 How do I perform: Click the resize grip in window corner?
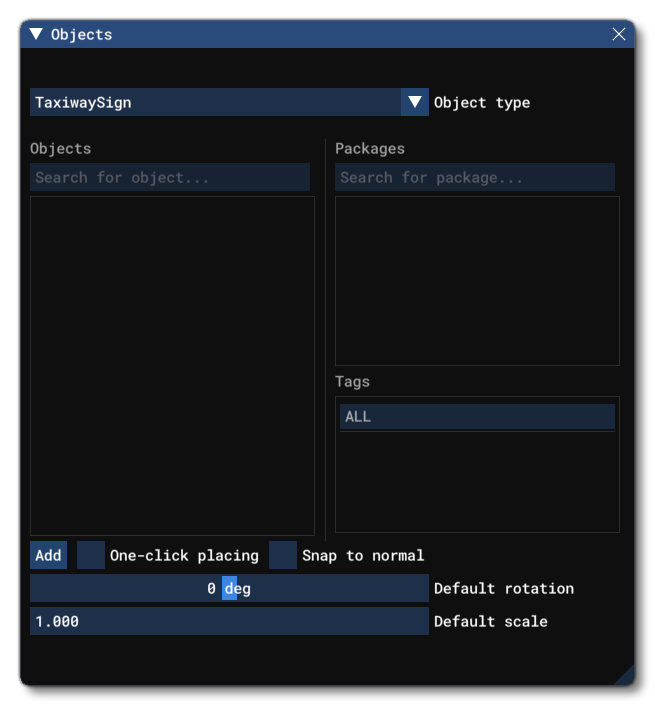(624, 676)
